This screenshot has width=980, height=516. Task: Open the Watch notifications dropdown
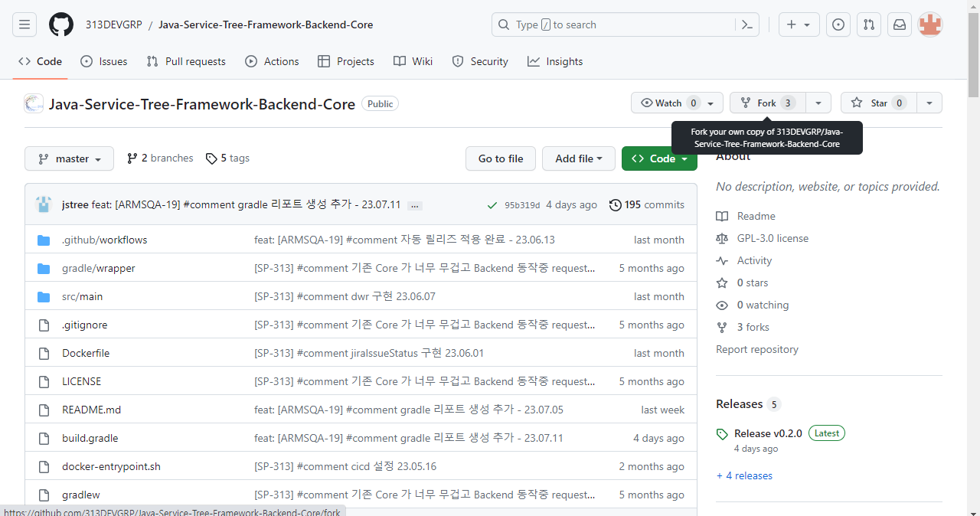(677, 103)
